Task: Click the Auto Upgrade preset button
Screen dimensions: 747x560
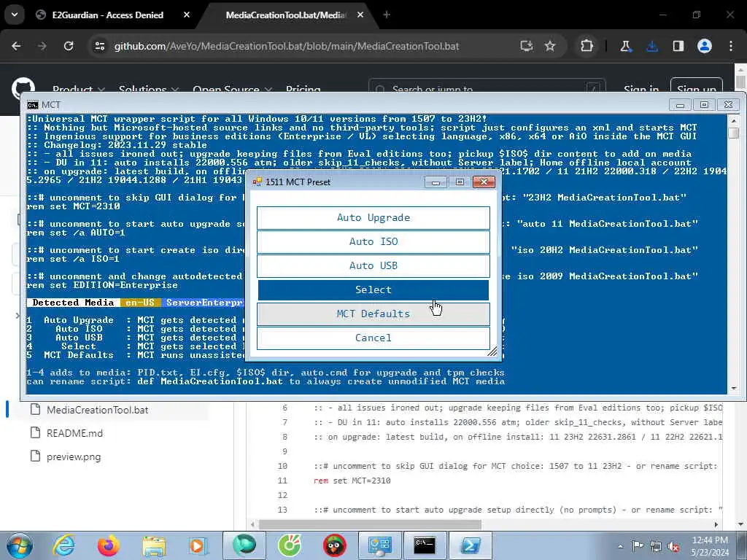Action: (x=373, y=217)
